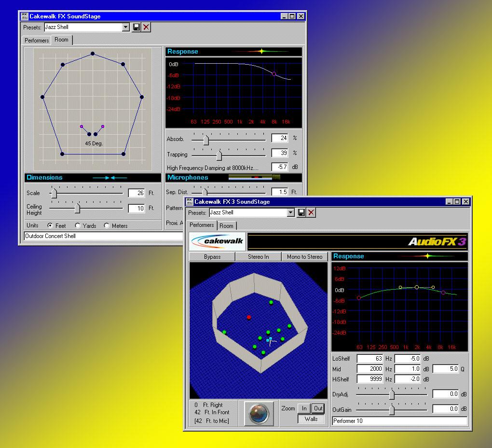492x448 pixels.
Task: Click the cakewalk logo in the FX 3 window
Action: (218, 241)
